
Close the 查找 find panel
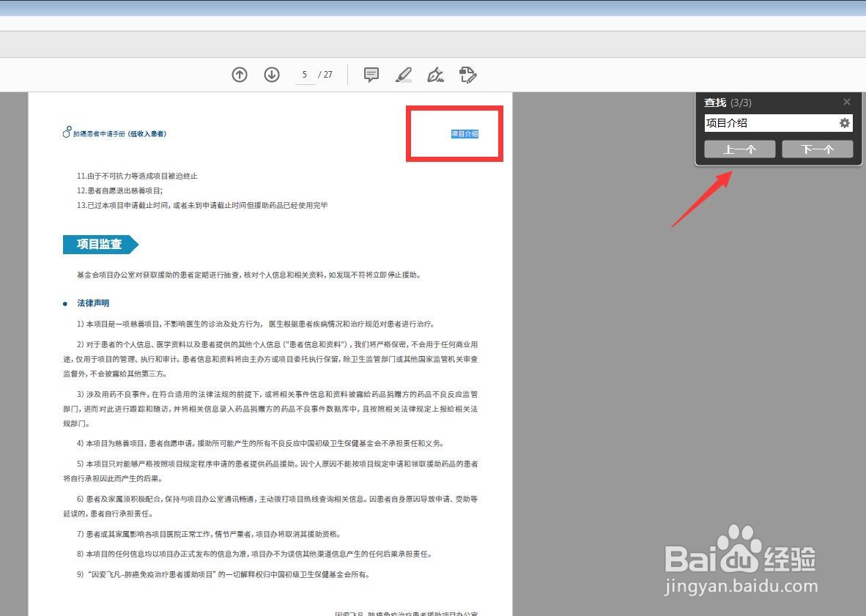[x=846, y=102]
